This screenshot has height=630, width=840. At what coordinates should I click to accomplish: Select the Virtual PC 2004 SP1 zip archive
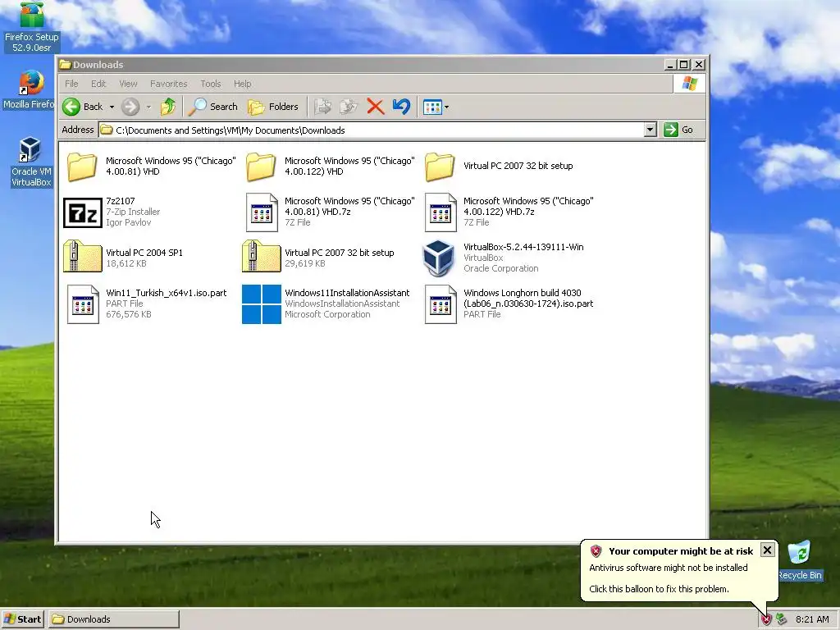click(83, 257)
